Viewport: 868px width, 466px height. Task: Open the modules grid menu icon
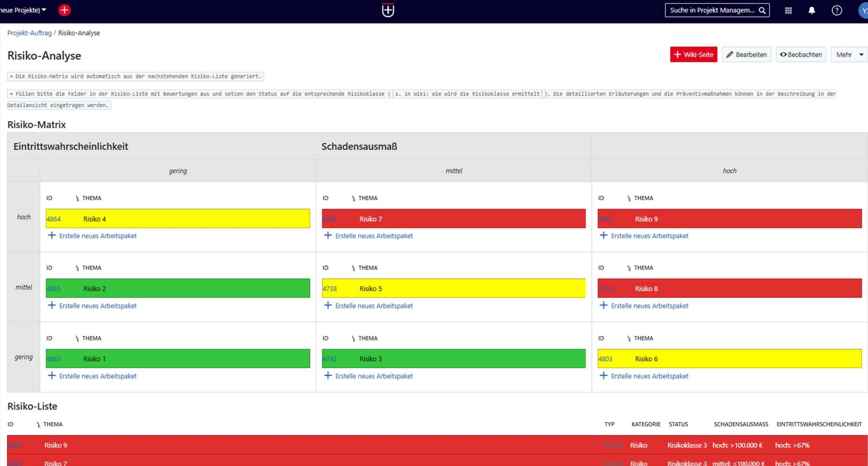click(788, 10)
